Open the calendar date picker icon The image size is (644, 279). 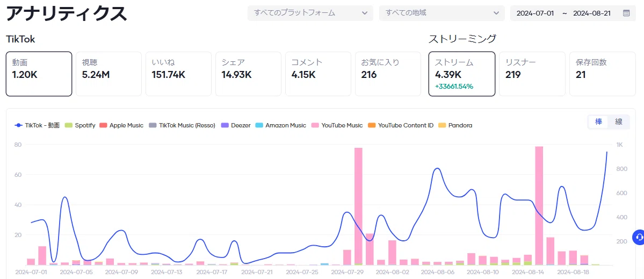point(626,13)
